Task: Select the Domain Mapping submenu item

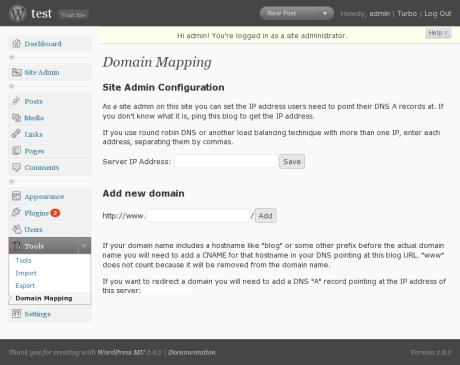Action: coord(44,298)
